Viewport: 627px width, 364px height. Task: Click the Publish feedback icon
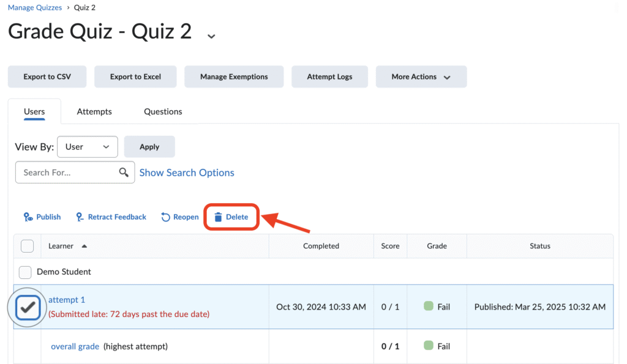(28, 217)
